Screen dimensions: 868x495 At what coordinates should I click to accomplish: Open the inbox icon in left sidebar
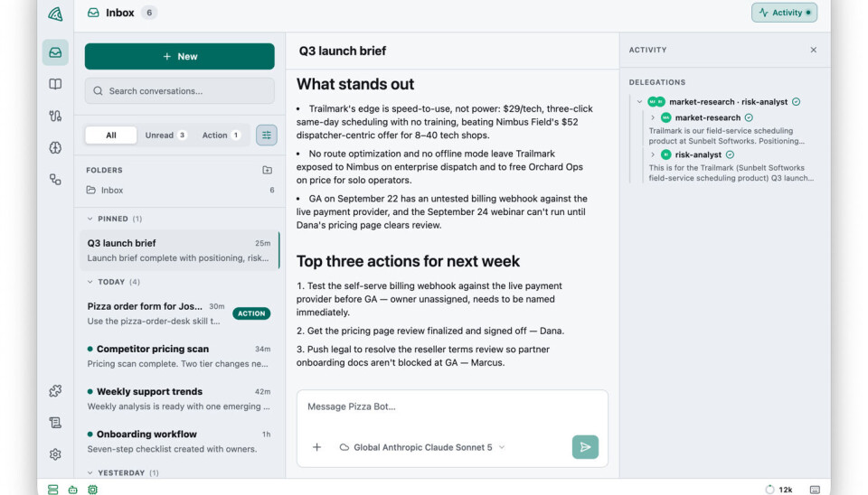tap(55, 52)
